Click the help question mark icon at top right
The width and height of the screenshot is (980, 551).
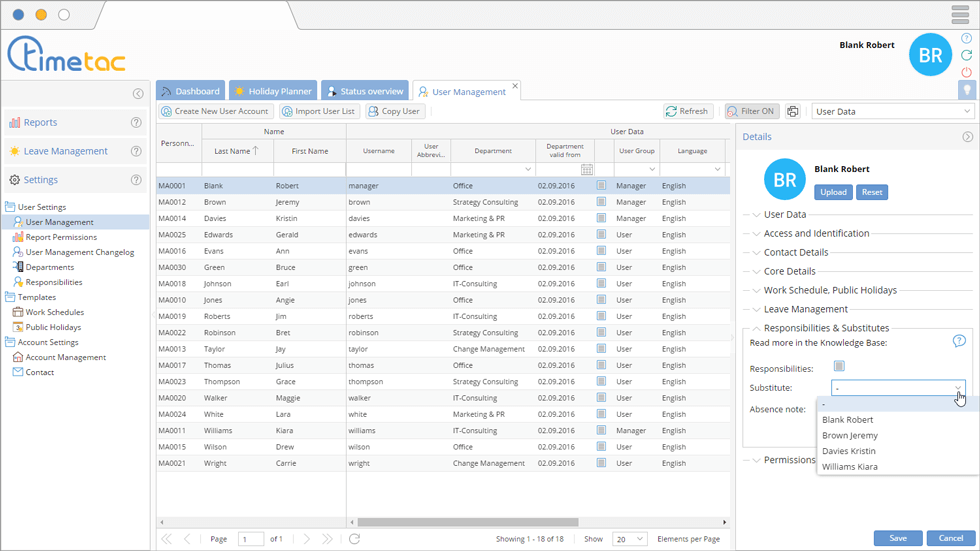click(966, 38)
